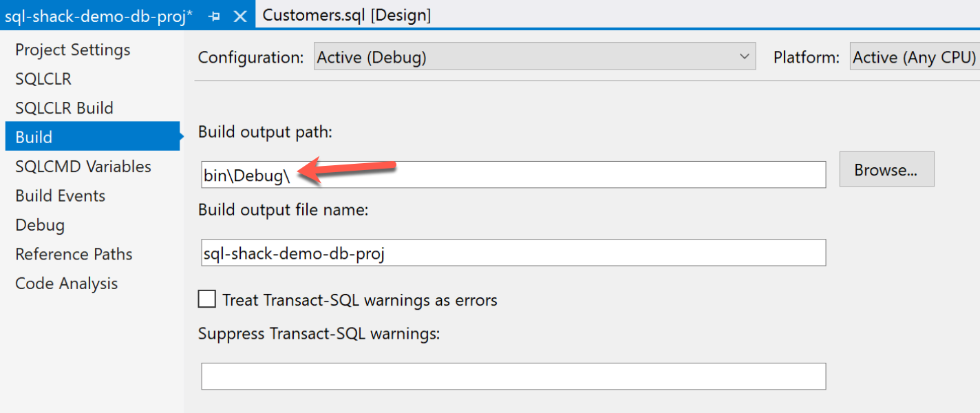Pin the sql-shack-demo-db-proj tab
The height and width of the screenshot is (413, 980).
tap(215, 17)
